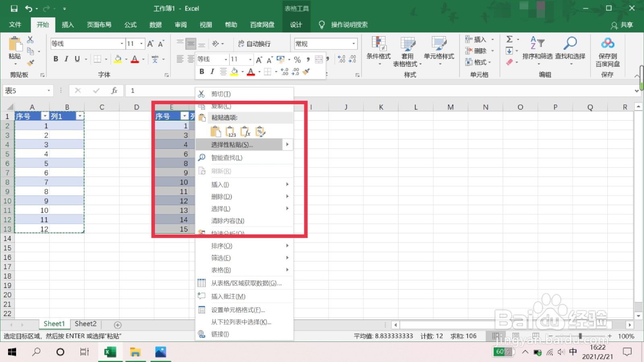Open the 数据 ribbon tab
This screenshot has width=644, height=362.
(155, 25)
